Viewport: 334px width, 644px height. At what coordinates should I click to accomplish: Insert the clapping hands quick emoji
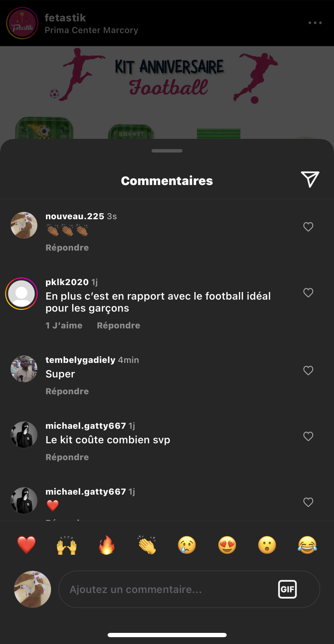click(x=147, y=545)
